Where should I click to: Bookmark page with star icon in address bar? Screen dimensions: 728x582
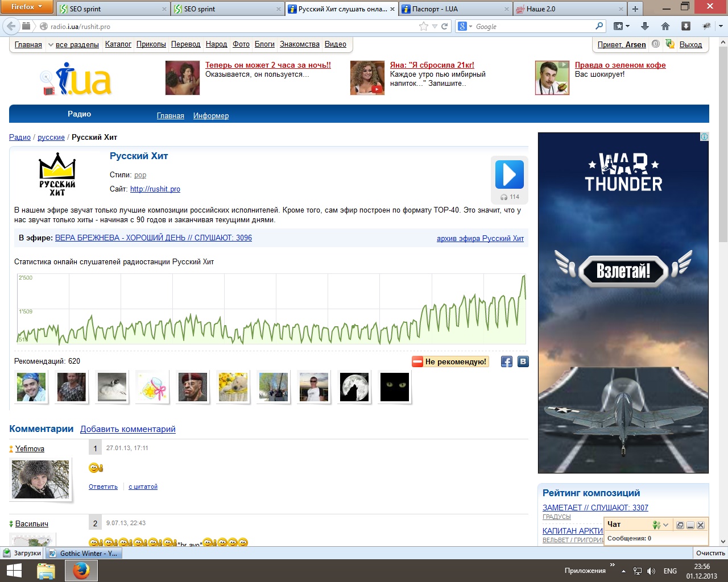(x=423, y=26)
